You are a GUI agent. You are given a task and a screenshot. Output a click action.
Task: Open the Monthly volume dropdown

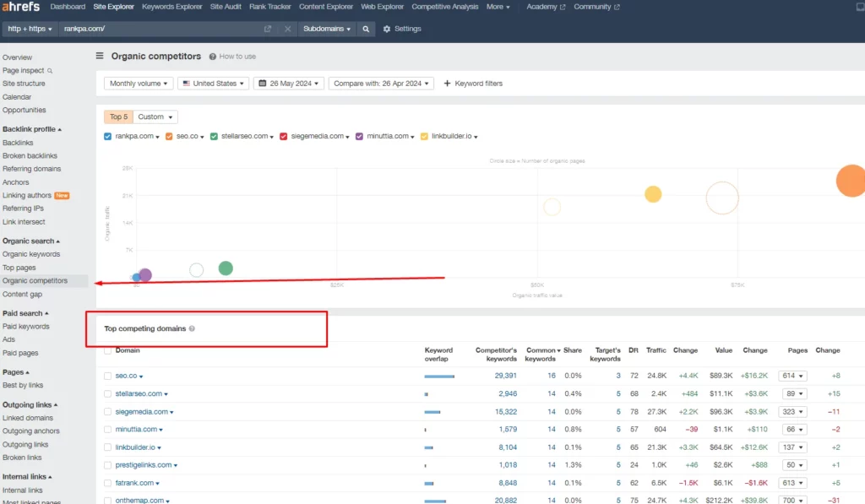click(x=139, y=84)
